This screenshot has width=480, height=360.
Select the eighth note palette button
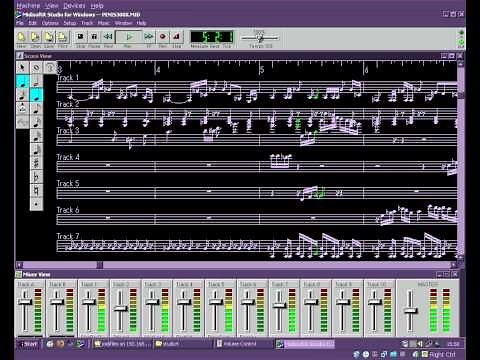click(36, 109)
